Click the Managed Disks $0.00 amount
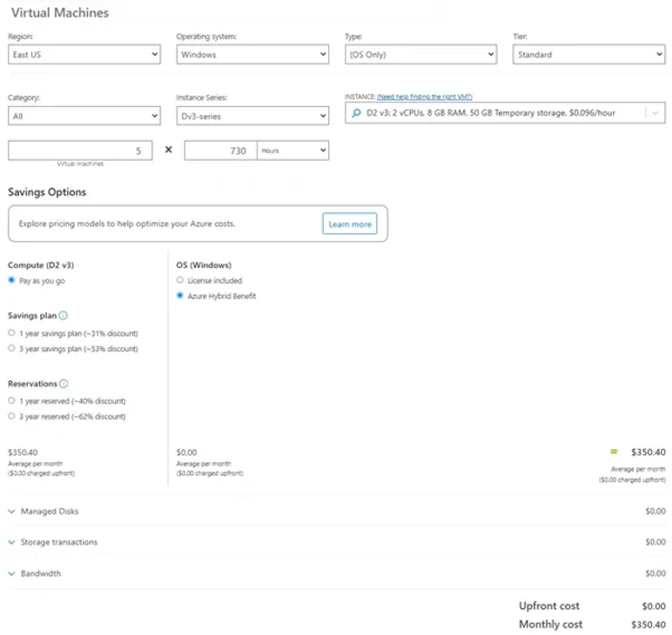This screenshot has height=635, width=672. pyautogui.click(x=655, y=511)
